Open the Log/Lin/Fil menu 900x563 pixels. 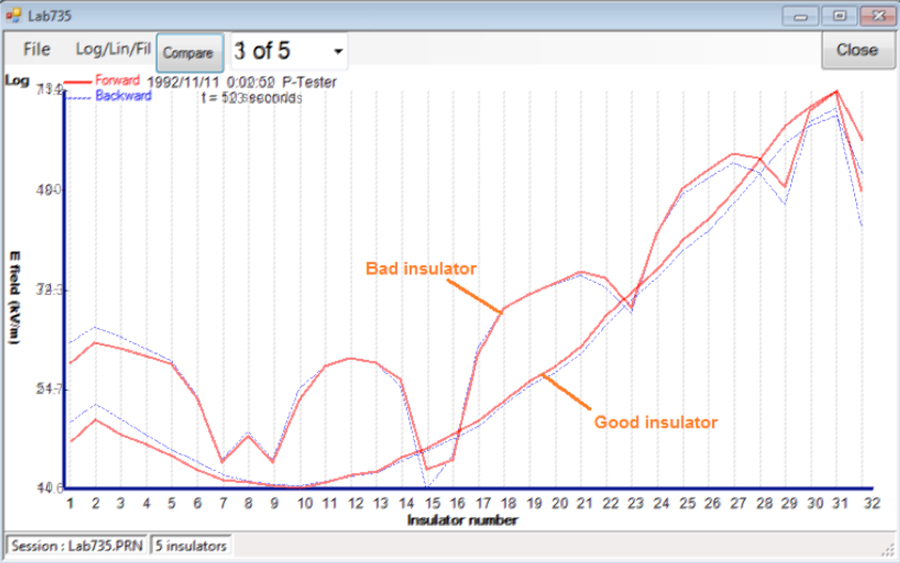(x=113, y=49)
